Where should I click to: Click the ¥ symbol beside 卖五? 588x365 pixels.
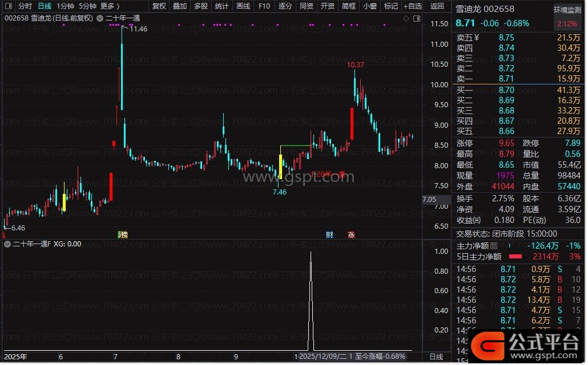477,38
